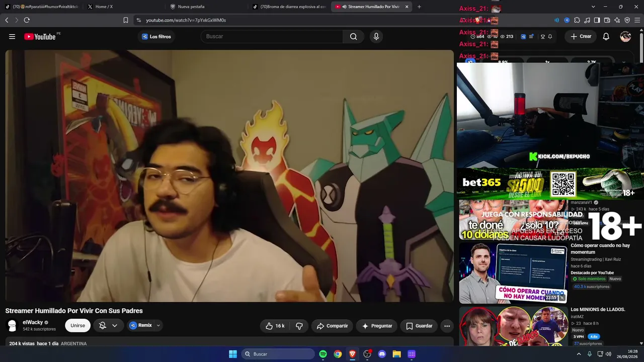Viewport: 644px width, 362px height.
Task: Open YouTube notifications bell in header
Action: click(606, 37)
